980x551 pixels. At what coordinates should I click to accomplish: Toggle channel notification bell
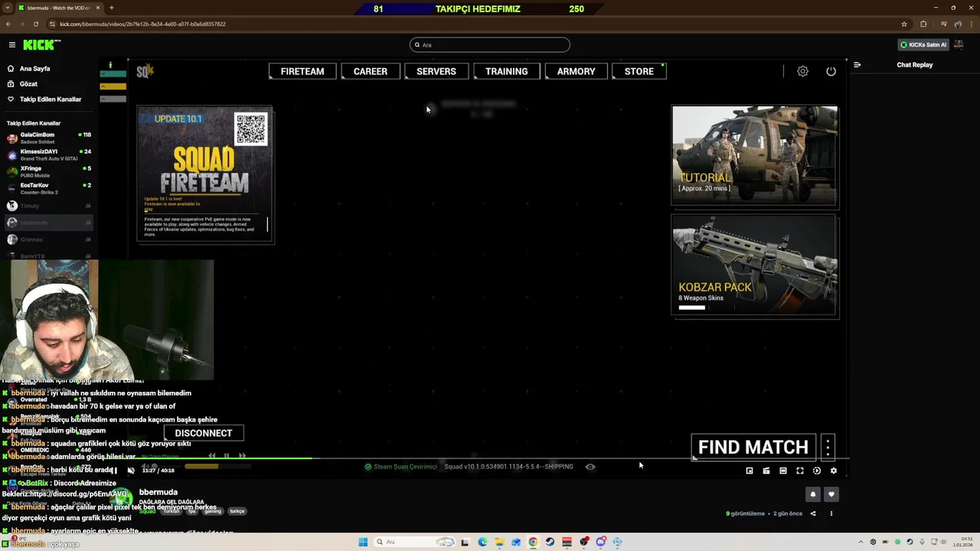(x=813, y=494)
